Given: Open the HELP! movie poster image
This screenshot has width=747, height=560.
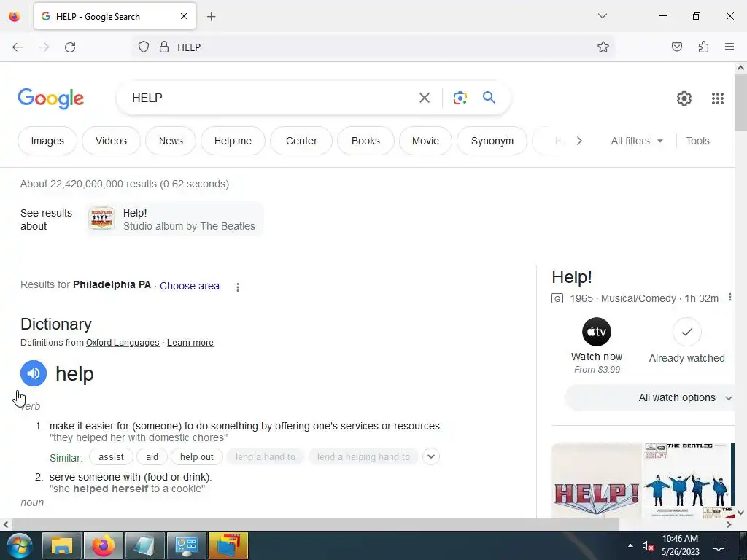Looking at the screenshot, I should click(597, 481).
